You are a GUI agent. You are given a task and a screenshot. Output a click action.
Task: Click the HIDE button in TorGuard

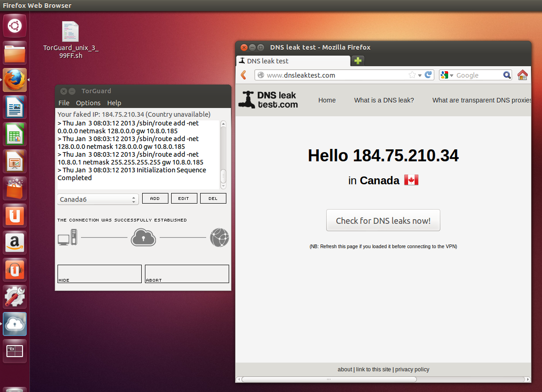pyautogui.click(x=99, y=274)
